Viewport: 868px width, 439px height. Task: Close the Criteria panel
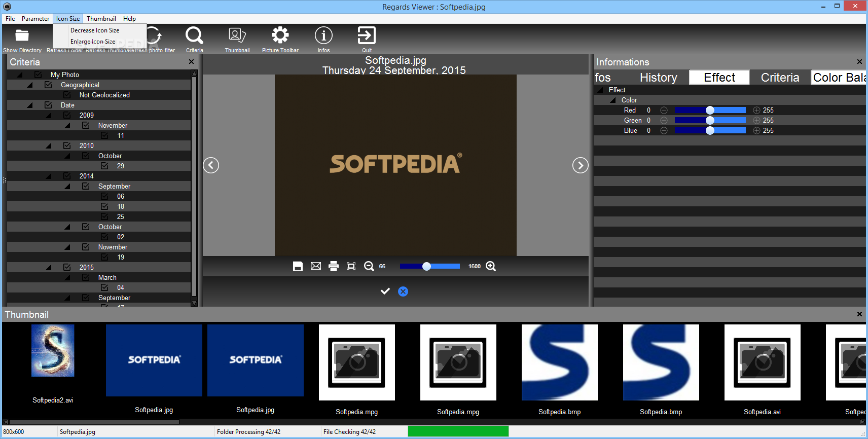(191, 62)
